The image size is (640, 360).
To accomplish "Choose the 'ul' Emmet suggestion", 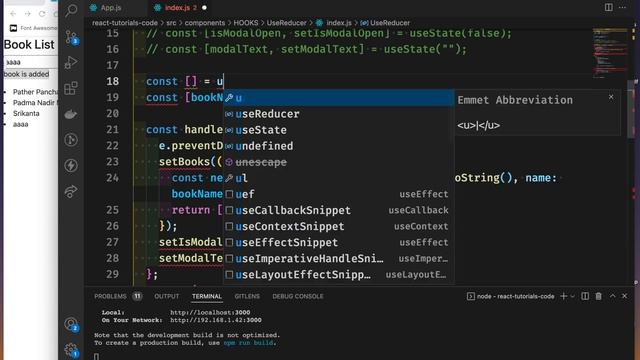I will (x=339, y=178).
